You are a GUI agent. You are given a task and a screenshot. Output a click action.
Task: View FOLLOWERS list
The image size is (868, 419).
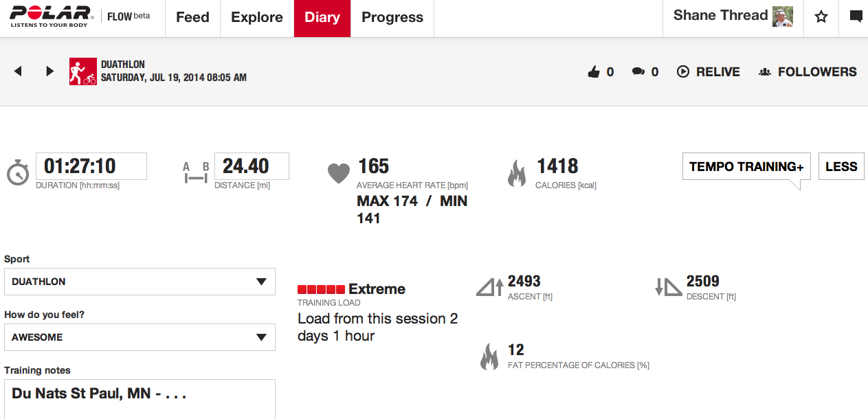click(808, 71)
